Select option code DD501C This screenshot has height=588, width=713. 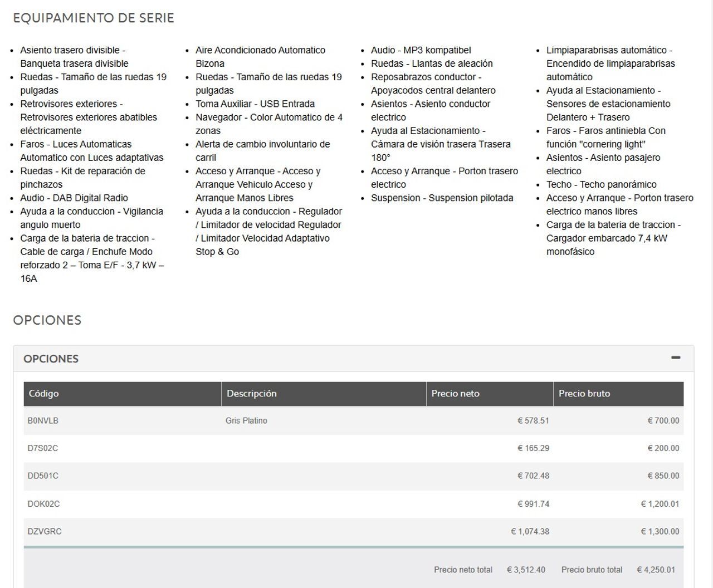pyautogui.click(x=43, y=476)
